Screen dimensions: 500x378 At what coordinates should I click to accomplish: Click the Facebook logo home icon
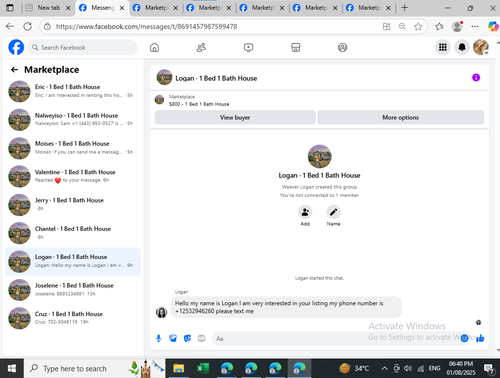pos(16,47)
